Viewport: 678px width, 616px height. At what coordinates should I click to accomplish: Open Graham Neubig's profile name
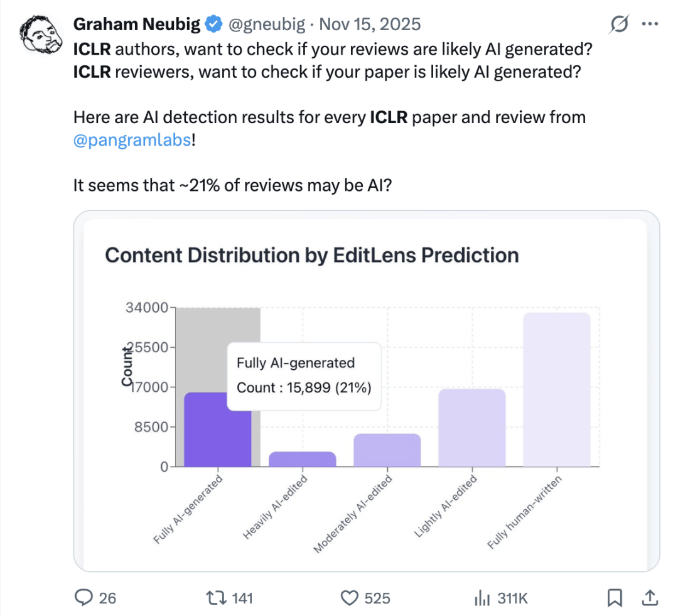pyautogui.click(x=137, y=24)
